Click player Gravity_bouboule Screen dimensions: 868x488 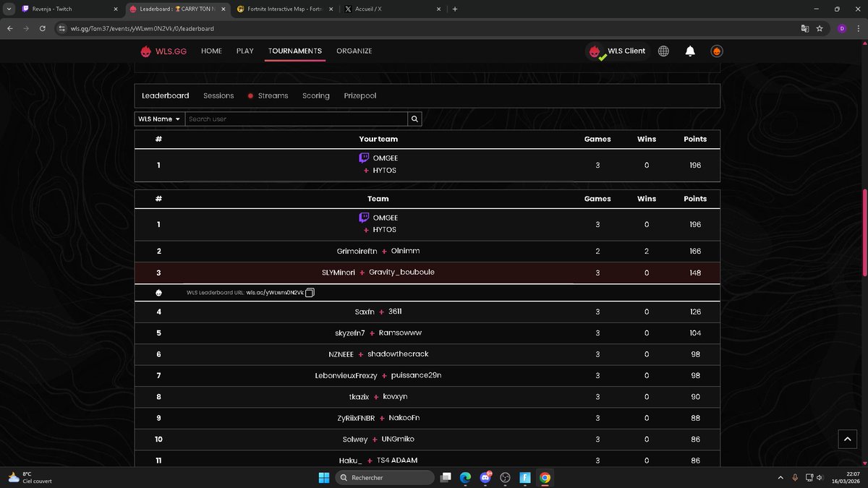click(401, 273)
